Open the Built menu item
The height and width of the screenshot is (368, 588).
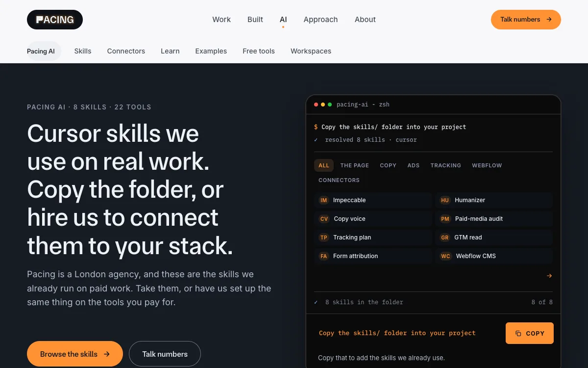(255, 20)
